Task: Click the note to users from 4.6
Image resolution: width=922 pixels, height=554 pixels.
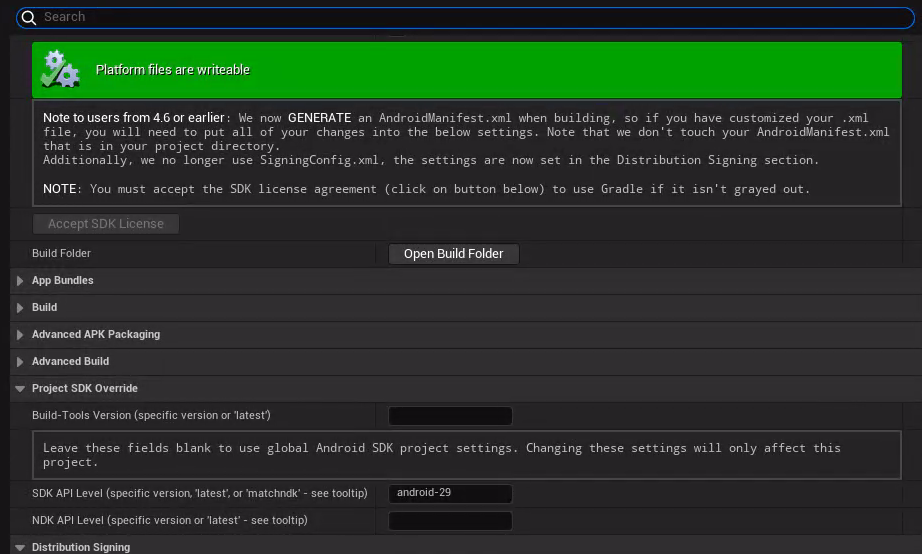Action: pos(466,153)
